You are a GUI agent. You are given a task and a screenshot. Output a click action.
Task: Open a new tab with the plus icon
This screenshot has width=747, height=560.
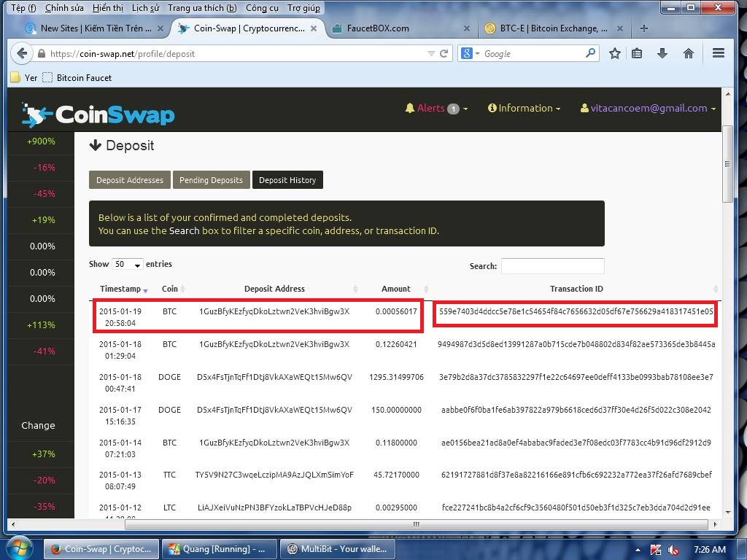(643, 28)
